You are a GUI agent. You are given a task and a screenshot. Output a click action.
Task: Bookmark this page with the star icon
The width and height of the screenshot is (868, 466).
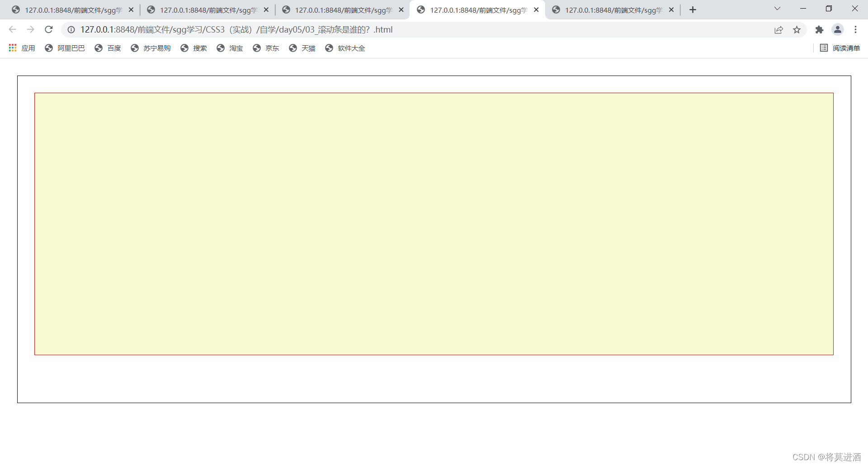[797, 30]
